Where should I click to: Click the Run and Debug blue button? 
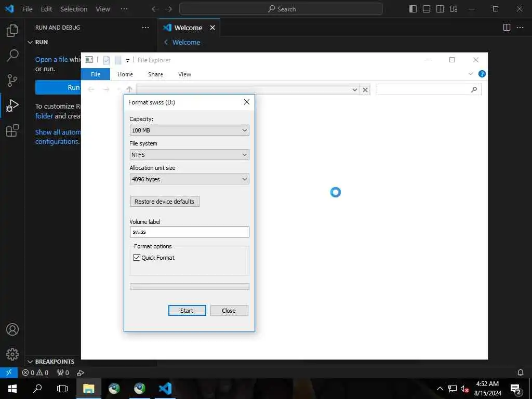[x=58, y=87]
